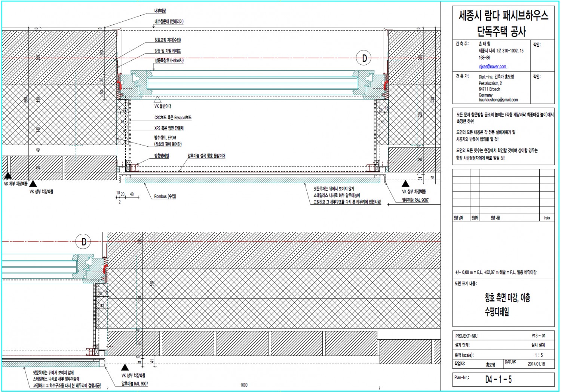Screen dimensions: 561x392
Task: Click the '삼중목창호 (HebelAl)' annotation
Action: (169, 60)
